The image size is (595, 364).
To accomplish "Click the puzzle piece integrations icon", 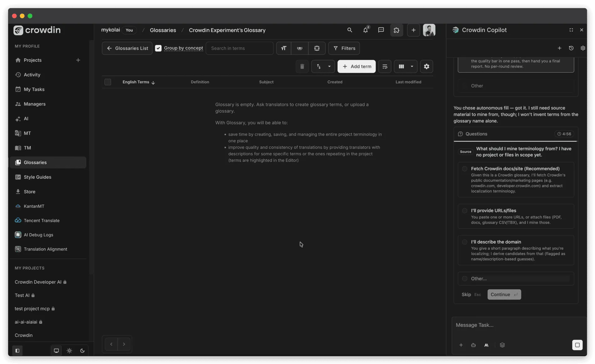I will point(396,30).
